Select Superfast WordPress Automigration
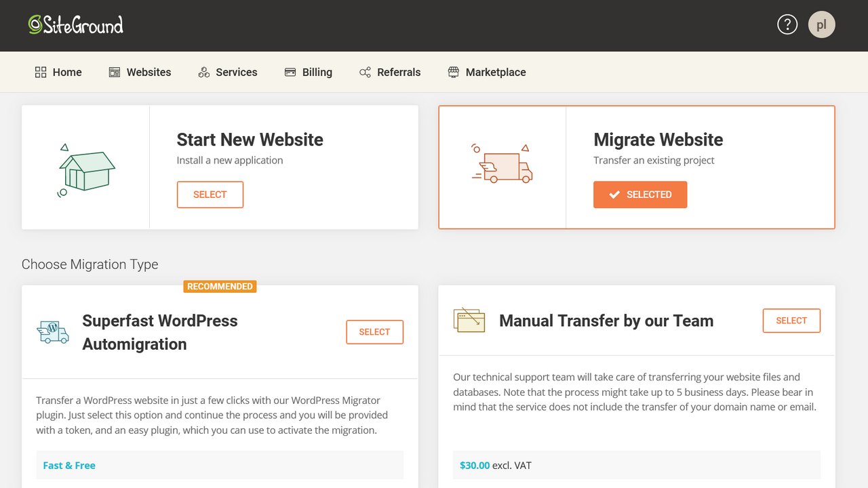Viewport: 868px width, 488px height. 374,332
